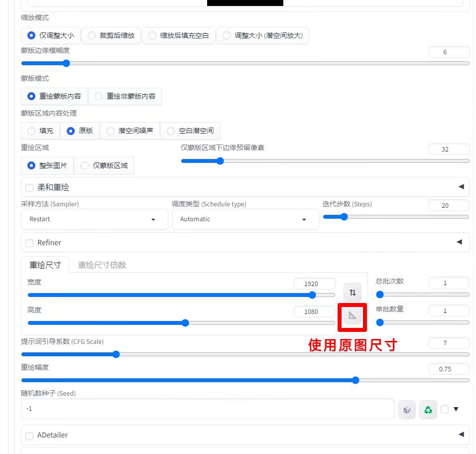Viewport: 476px width, 454px height.
Task: Switch to the 重绘尺寸倍数 tab
Action: (x=102, y=265)
